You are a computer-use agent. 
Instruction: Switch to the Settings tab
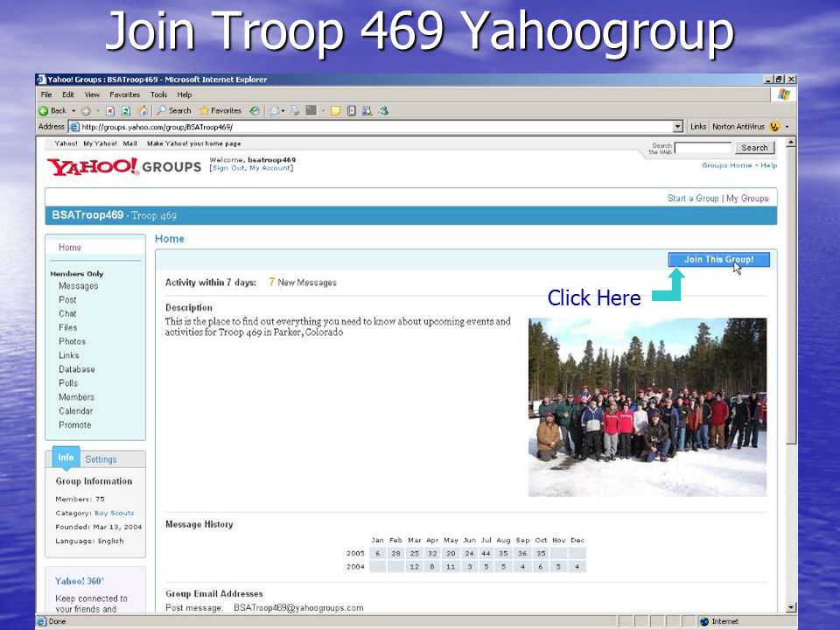[x=101, y=459]
